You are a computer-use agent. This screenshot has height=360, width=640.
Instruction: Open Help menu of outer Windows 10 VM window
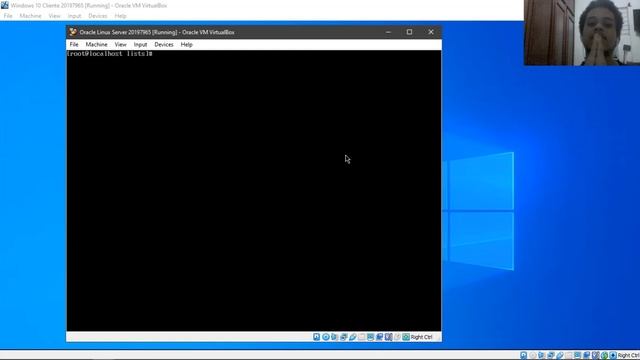tap(120, 16)
